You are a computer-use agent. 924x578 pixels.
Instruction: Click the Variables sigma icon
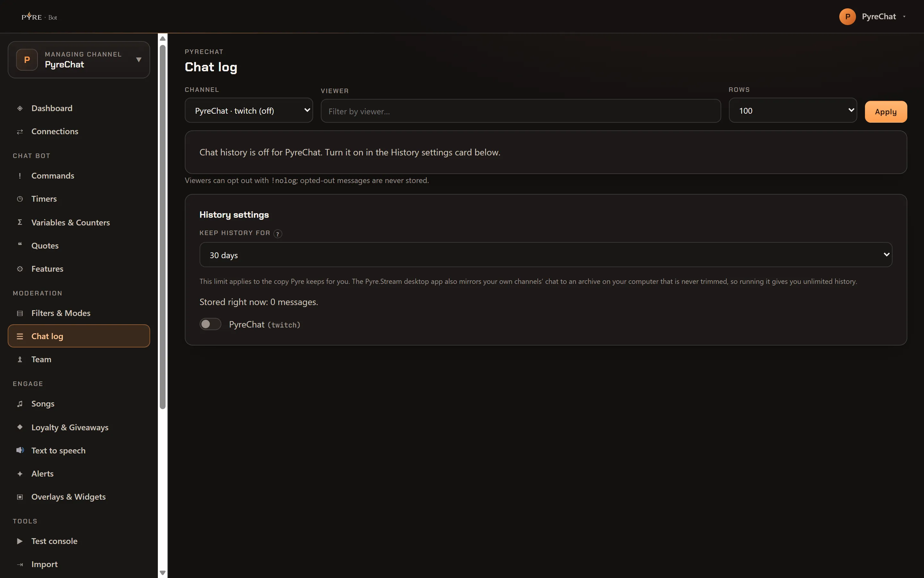point(20,222)
